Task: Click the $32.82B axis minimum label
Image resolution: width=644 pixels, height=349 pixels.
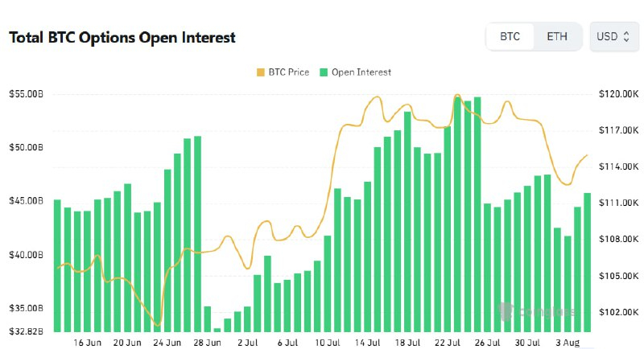Action: [x=24, y=331]
